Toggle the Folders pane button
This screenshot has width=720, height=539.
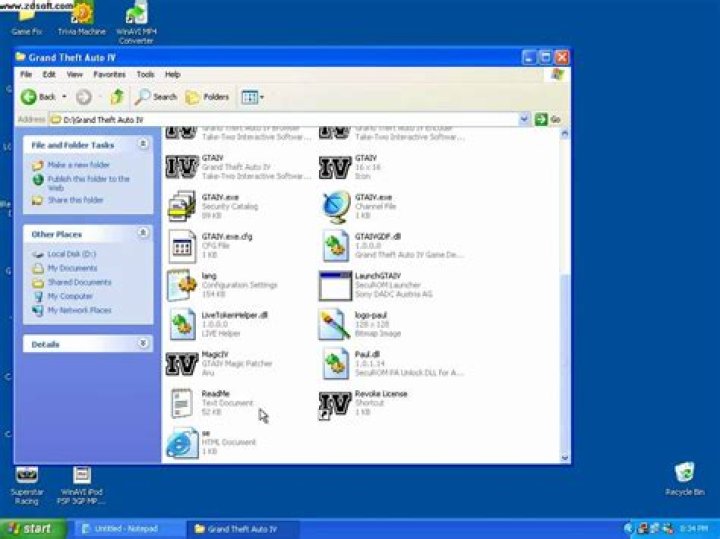207,97
